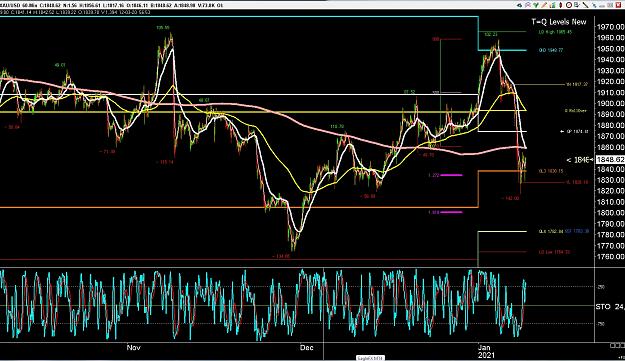Click the -134.65 swing low label
The image size is (625, 361).
coord(281,256)
